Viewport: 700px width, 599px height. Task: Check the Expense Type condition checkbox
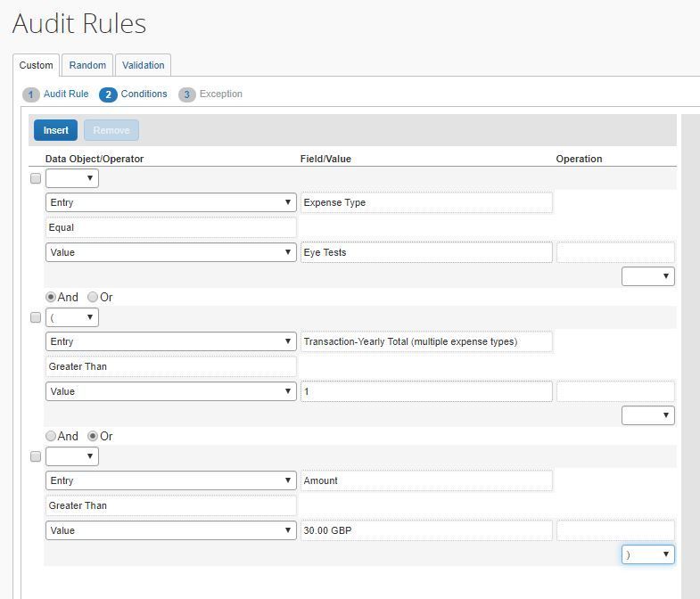[36, 178]
